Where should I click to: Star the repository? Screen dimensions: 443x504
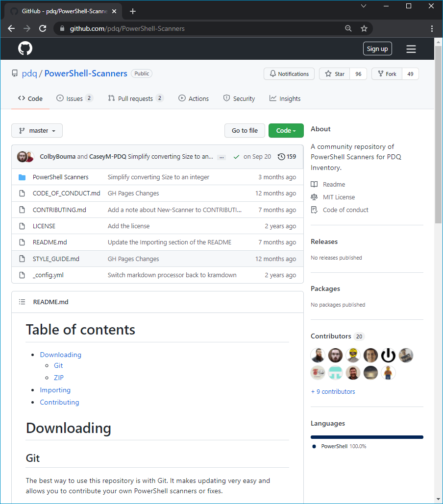click(334, 74)
